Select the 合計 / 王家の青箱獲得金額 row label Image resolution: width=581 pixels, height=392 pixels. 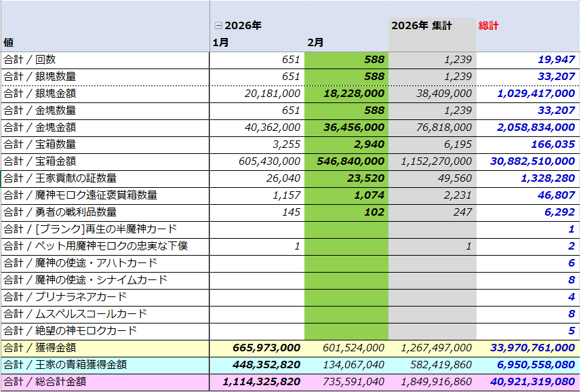click(x=65, y=365)
